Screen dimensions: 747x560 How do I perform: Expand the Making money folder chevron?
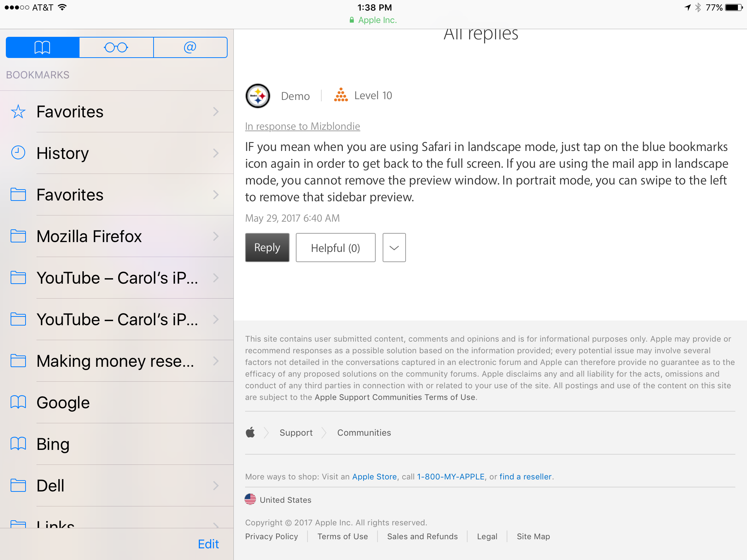(x=216, y=361)
